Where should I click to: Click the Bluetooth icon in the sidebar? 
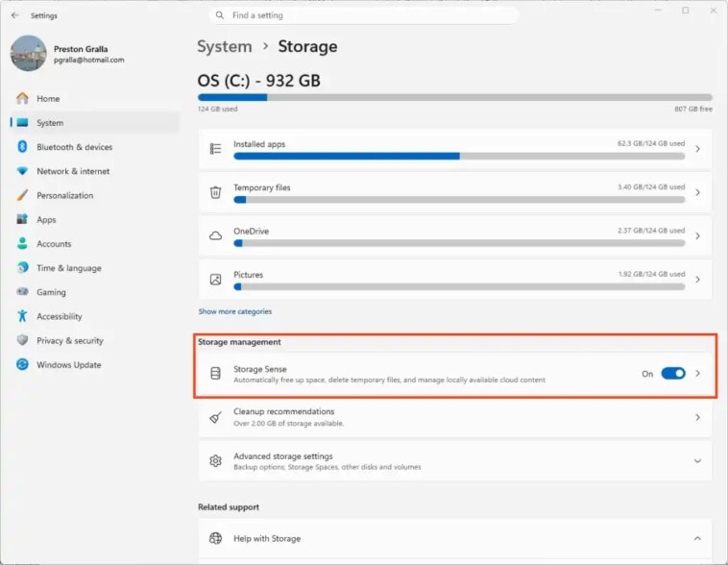pos(22,147)
